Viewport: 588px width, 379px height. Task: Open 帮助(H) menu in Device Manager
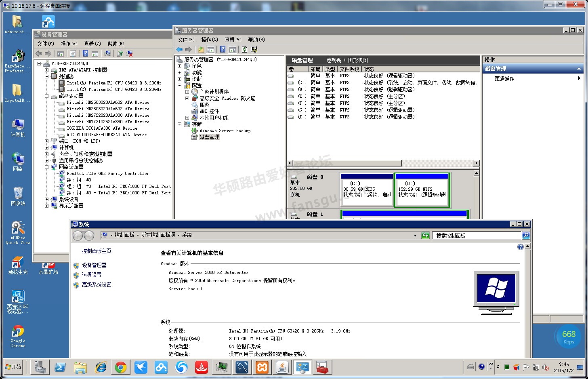116,44
